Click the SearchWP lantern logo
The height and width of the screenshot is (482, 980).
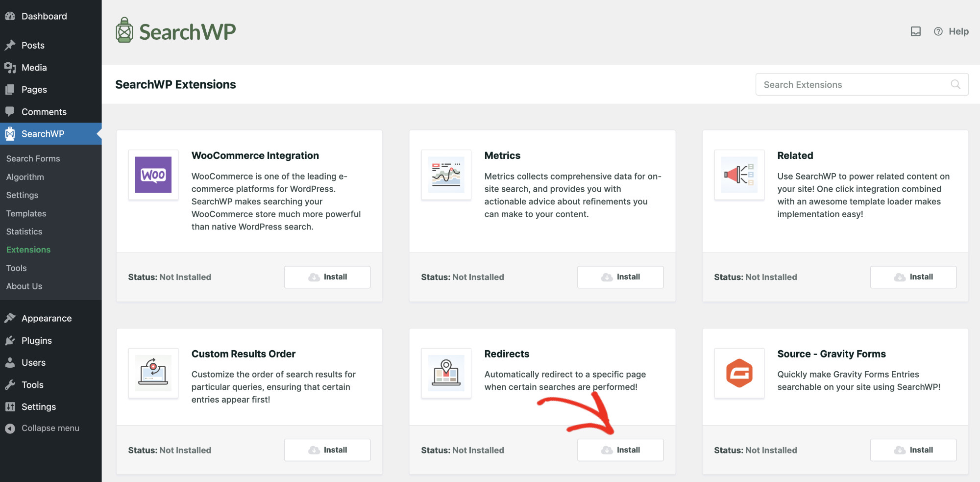tap(125, 29)
